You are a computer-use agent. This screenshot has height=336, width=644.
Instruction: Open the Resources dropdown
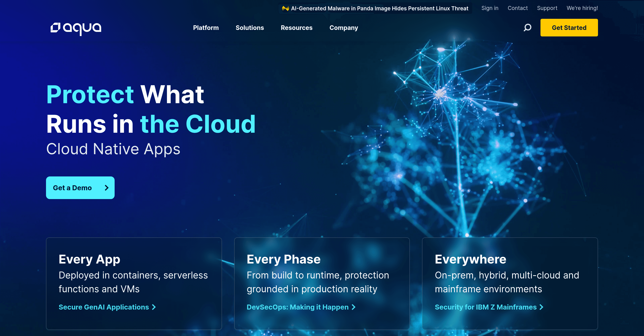click(x=297, y=27)
